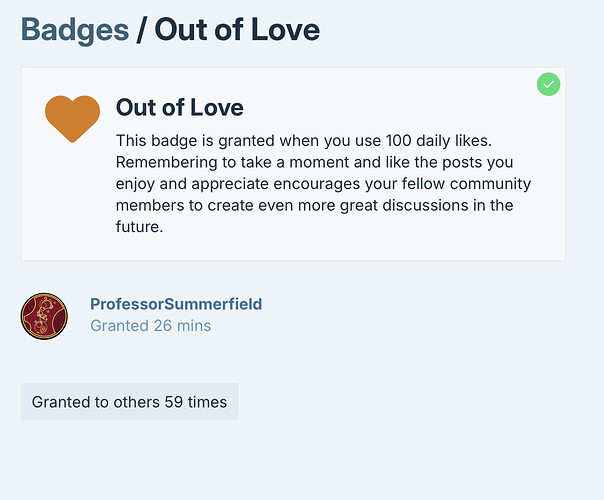Image resolution: width=604 pixels, height=500 pixels.
Task: Click the green checkmark badge indicator
Action: [x=549, y=84]
